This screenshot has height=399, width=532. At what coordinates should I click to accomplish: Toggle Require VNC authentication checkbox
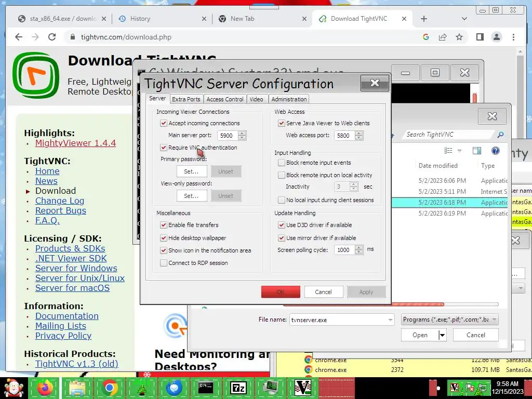(x=164, y=148)
